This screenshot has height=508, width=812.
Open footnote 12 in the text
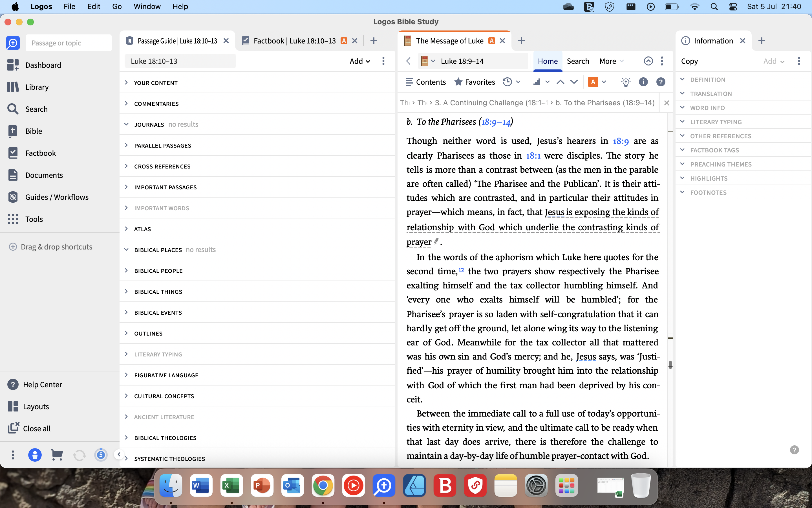pos(461,270)
